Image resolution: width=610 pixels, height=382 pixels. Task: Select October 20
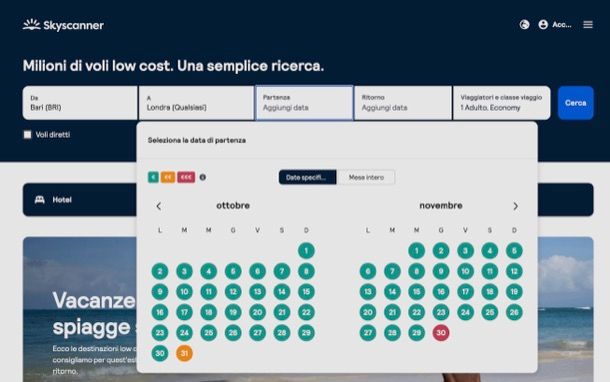click(257, 312)
